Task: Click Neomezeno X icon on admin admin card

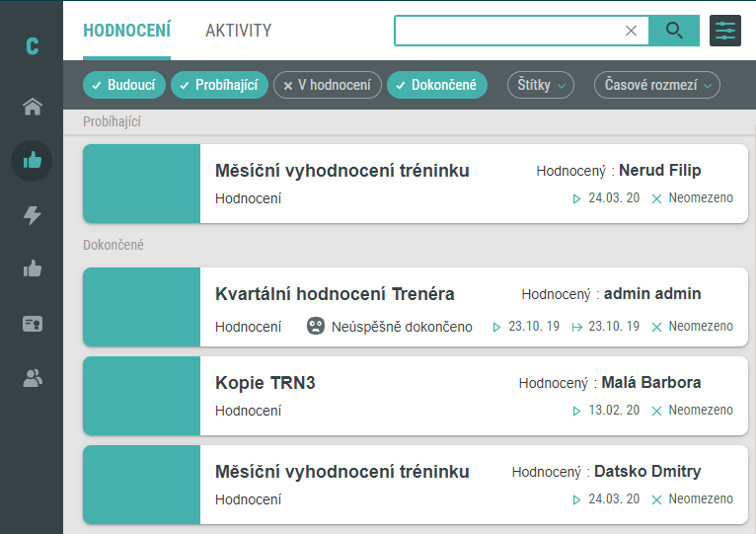Action: (x=656, y=327)
